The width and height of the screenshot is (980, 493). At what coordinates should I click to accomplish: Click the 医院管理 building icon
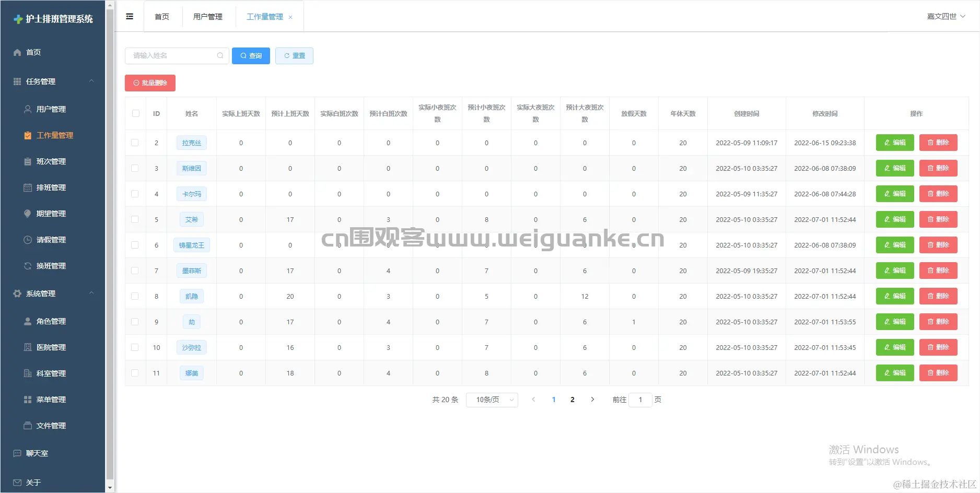(28, 347)
